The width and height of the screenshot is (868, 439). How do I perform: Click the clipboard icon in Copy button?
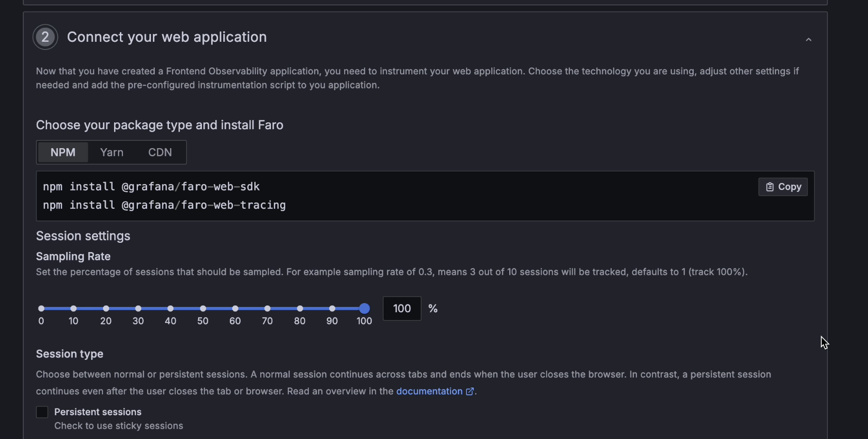769,187
